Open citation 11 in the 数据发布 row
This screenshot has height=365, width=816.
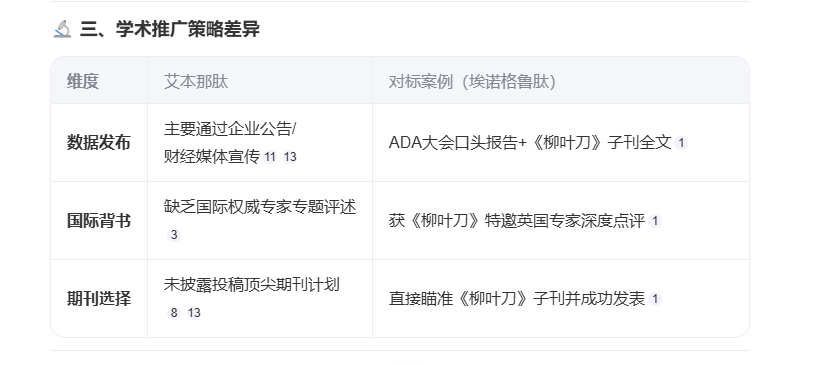(x=270, y=157)
